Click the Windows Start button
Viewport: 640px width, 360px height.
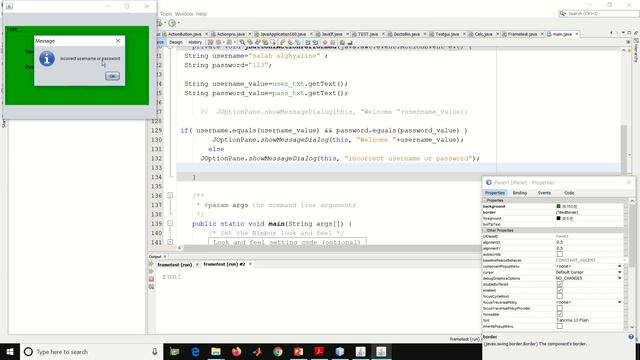(10, 352)
